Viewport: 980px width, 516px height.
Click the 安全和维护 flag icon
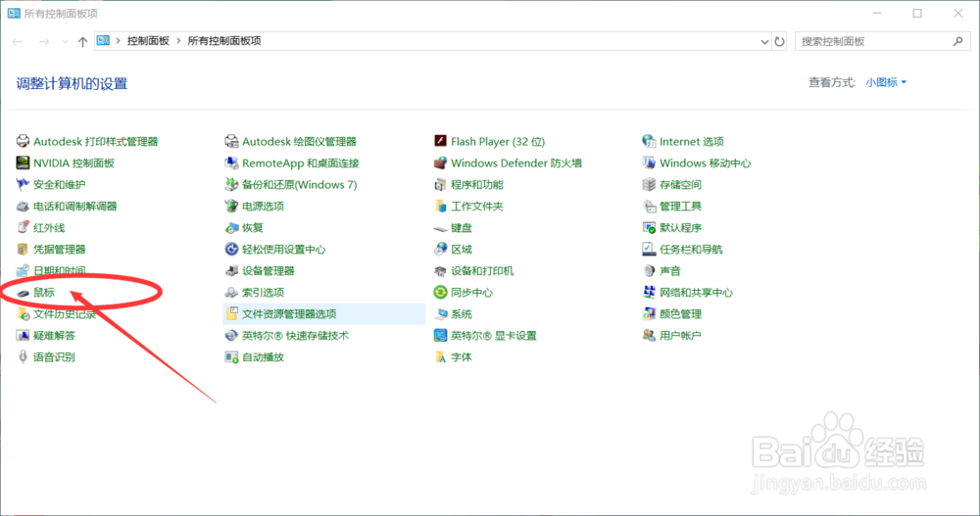pos(23,184)
